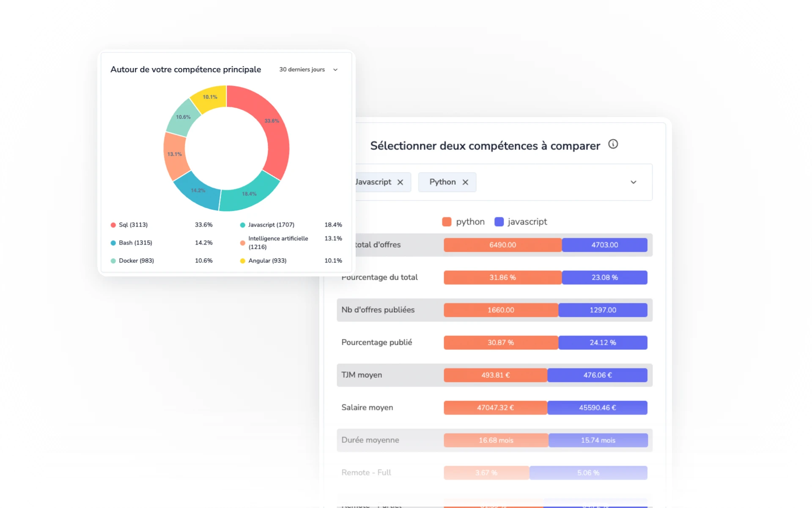
Task: Click the yellow Angular legend dot
Action: click(242, 261)
